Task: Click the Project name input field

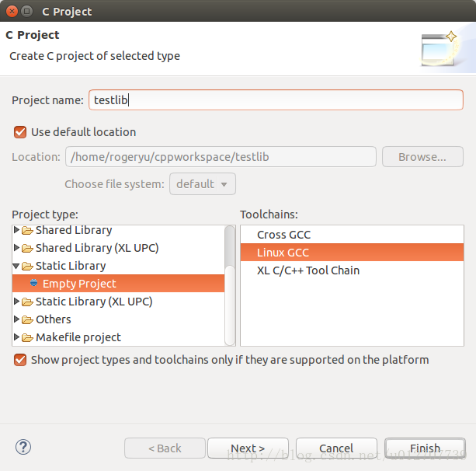Action: (276, 100)
